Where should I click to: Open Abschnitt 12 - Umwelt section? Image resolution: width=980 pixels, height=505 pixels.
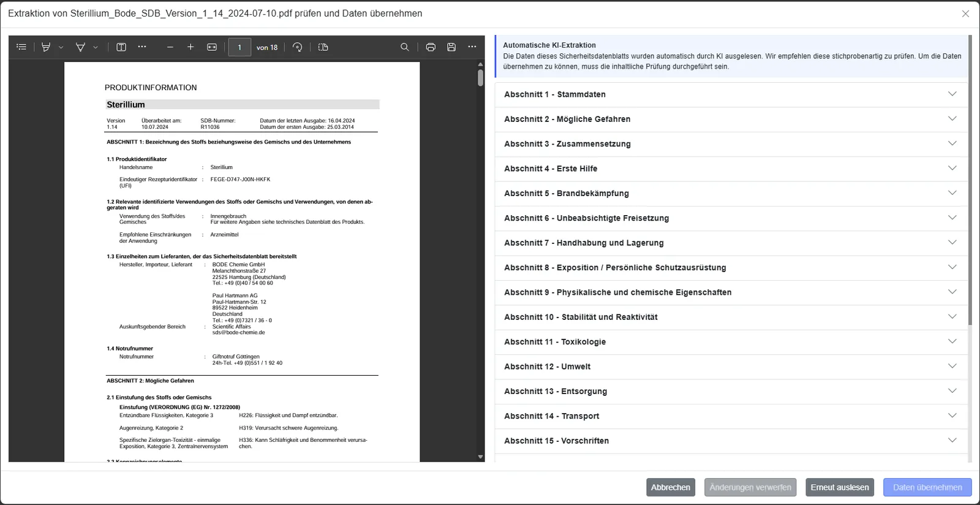point(731,366)
